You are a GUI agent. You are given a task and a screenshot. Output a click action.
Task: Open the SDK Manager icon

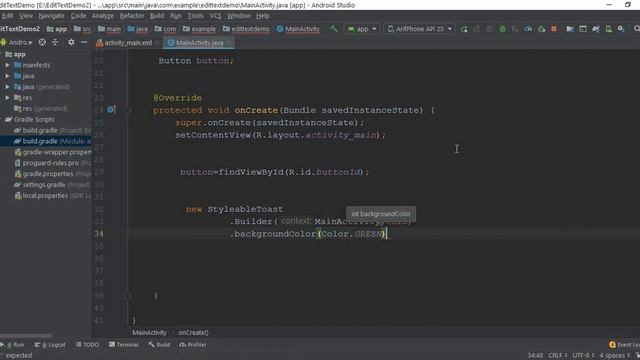(621, 29)
